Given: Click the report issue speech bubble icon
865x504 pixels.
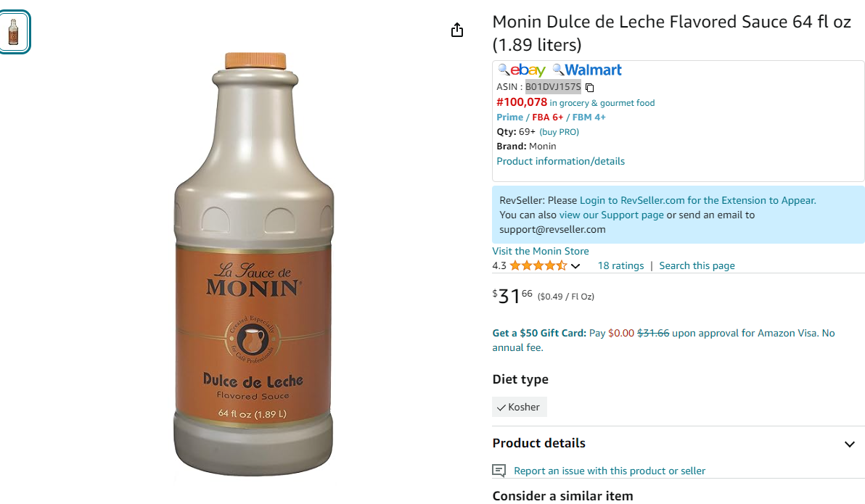Looking at the screenshot, I should (499, 471).
